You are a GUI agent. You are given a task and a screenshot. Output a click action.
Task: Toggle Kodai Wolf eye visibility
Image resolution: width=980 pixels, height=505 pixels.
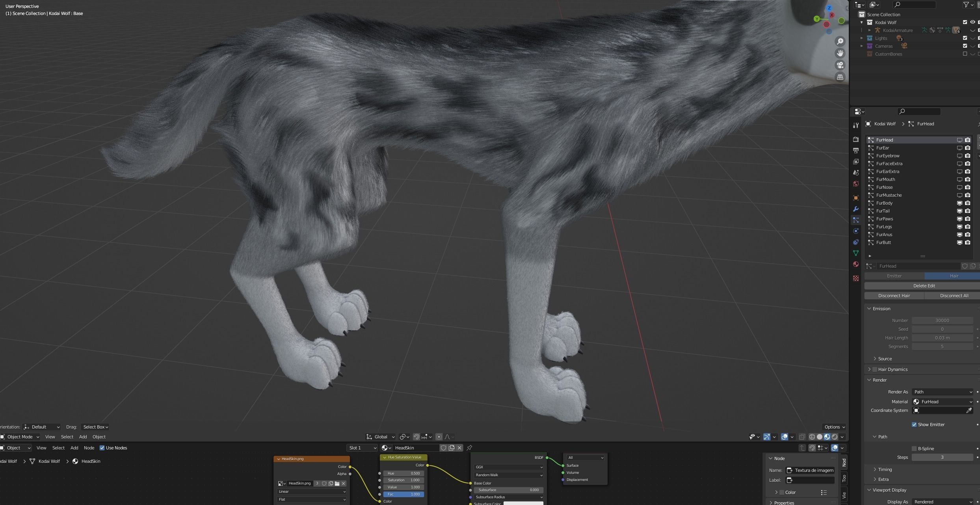(x=973, y=22)
